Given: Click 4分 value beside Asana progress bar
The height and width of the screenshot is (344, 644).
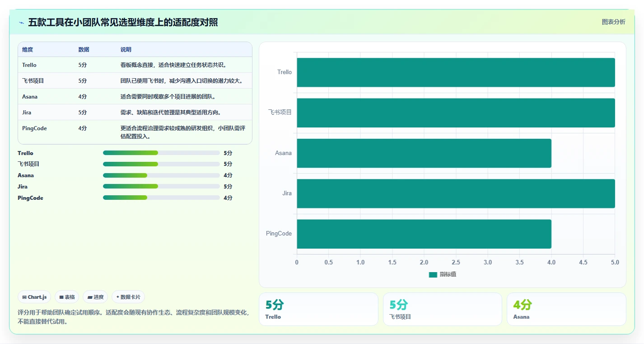Looking at the screenshot, I should pyautogui.click(x=228, y=175).
